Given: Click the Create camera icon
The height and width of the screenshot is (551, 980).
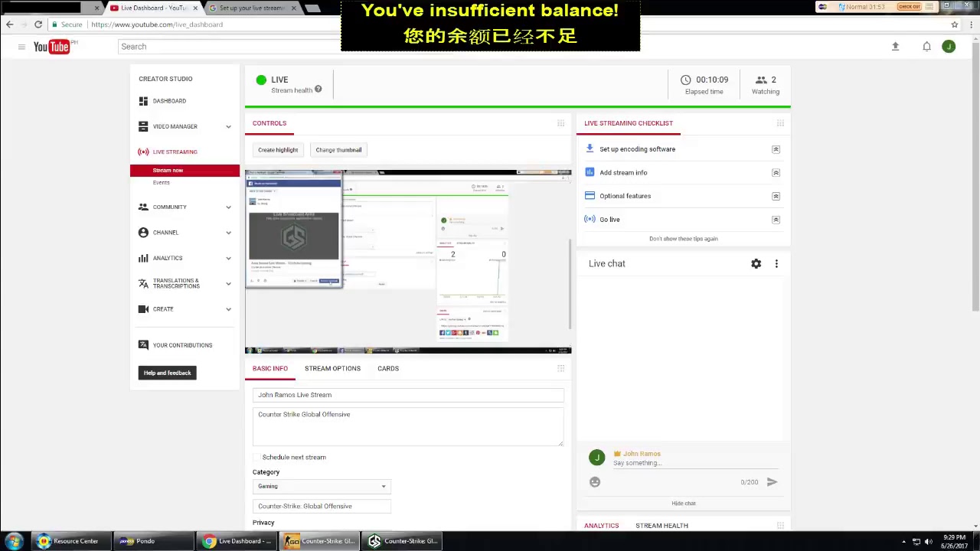Looking at the screenshot, I should (143, 309).
